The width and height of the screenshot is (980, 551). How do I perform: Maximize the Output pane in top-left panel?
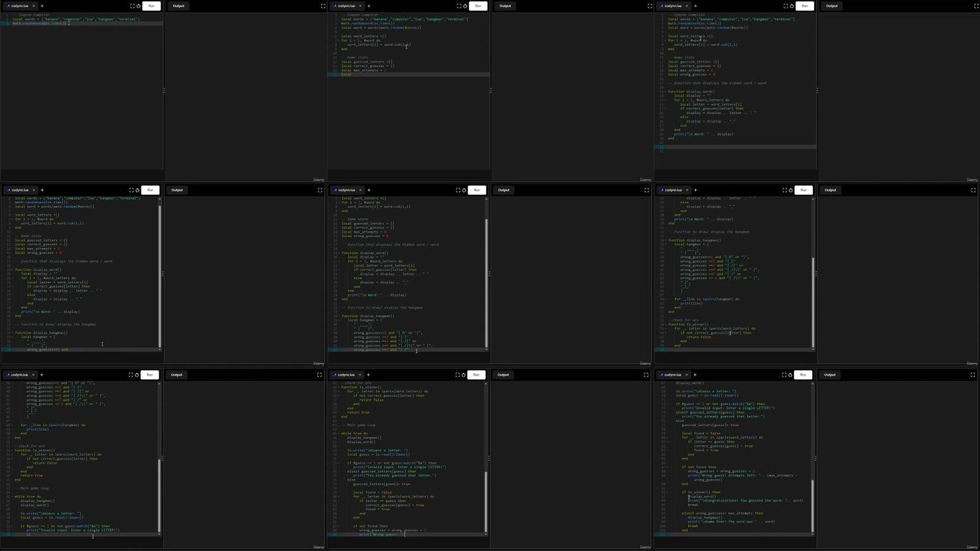tap(323, 6)
